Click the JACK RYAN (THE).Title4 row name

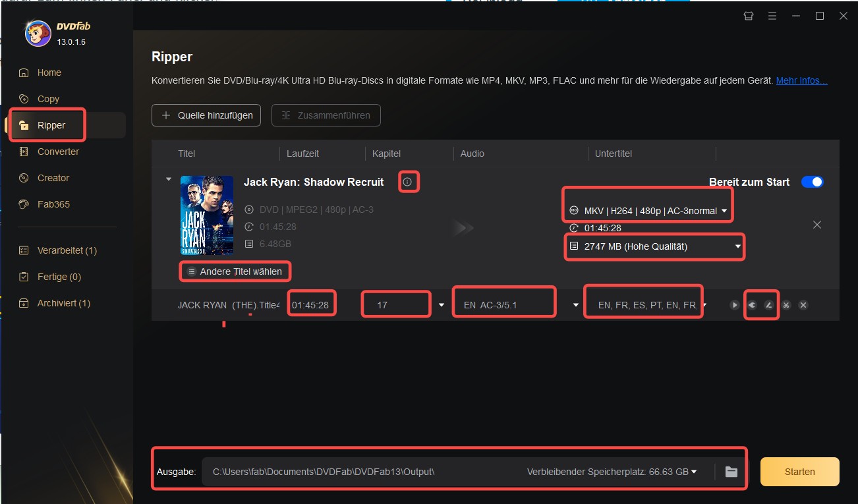[229, 305]
